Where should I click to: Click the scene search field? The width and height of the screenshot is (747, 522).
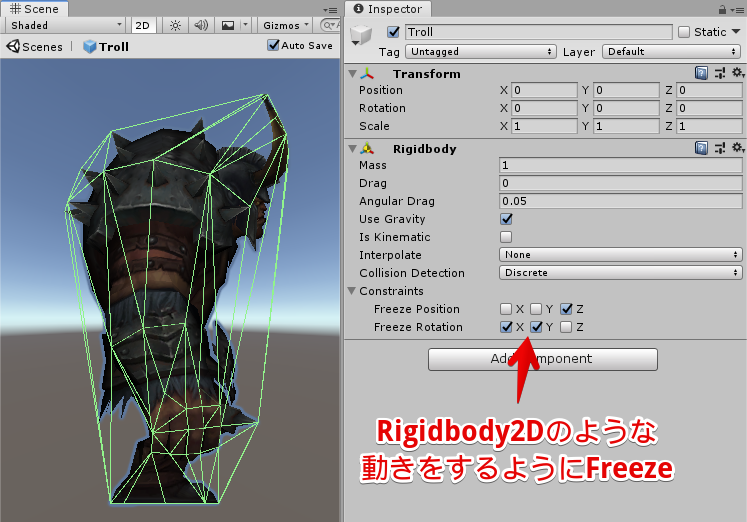pos(330,25)
